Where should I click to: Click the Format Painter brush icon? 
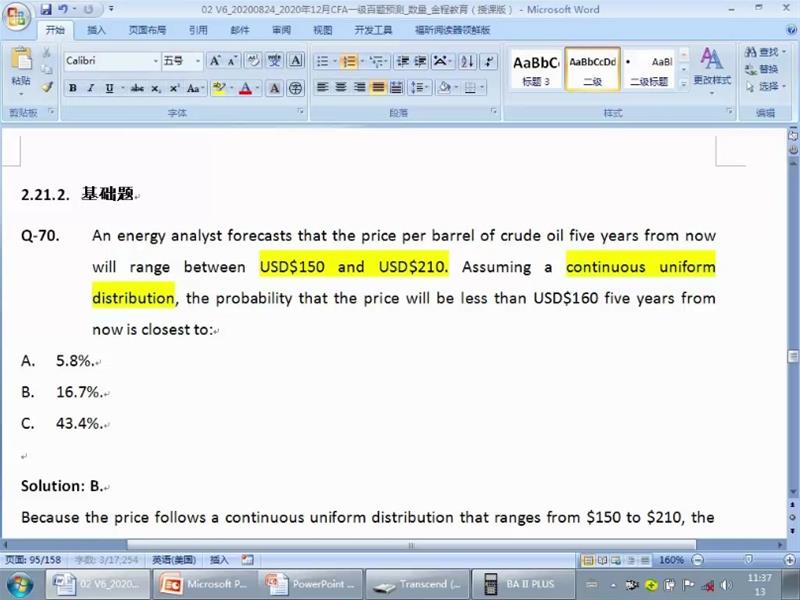point(47,87)
